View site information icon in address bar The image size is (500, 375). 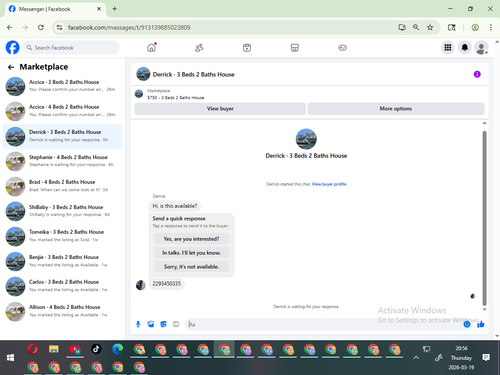pos(59,27)
